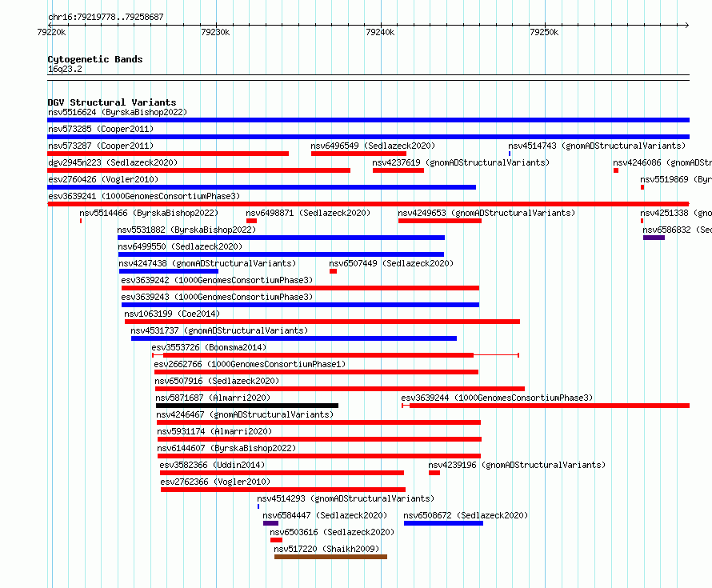712x588 pixels.
Task: Click the blue bar of esv3639243
Action: pos(300,305)
